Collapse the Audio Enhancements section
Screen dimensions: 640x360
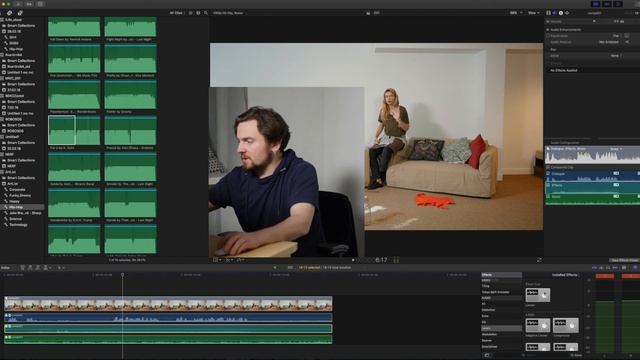click(548, 30)
